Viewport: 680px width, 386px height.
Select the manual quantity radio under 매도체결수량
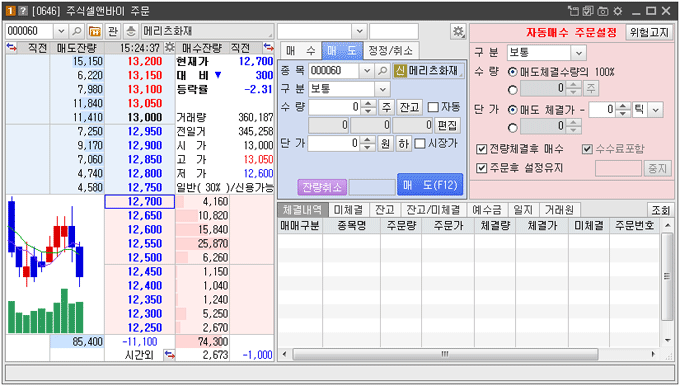513,90
